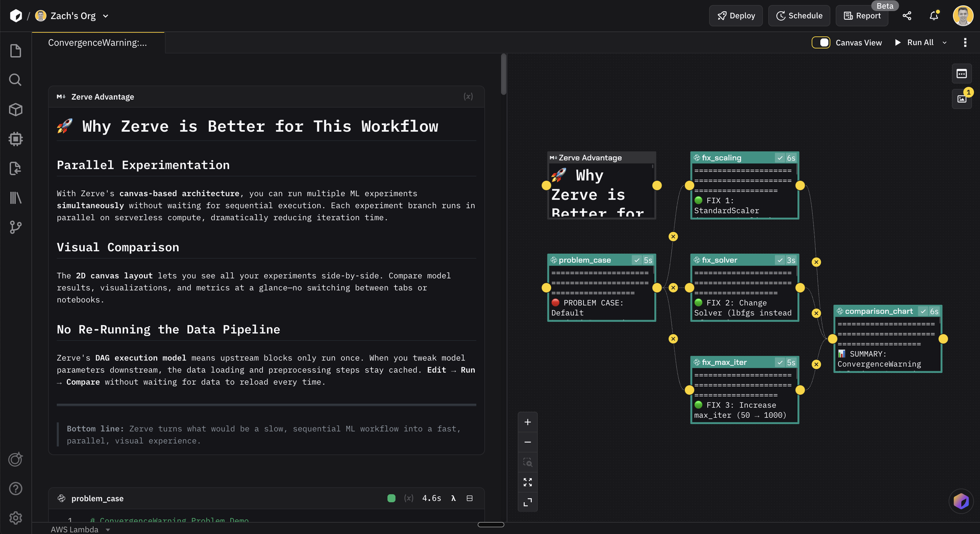
Task: Zoom out on the canvas with minus
Action: click(528, 442)
